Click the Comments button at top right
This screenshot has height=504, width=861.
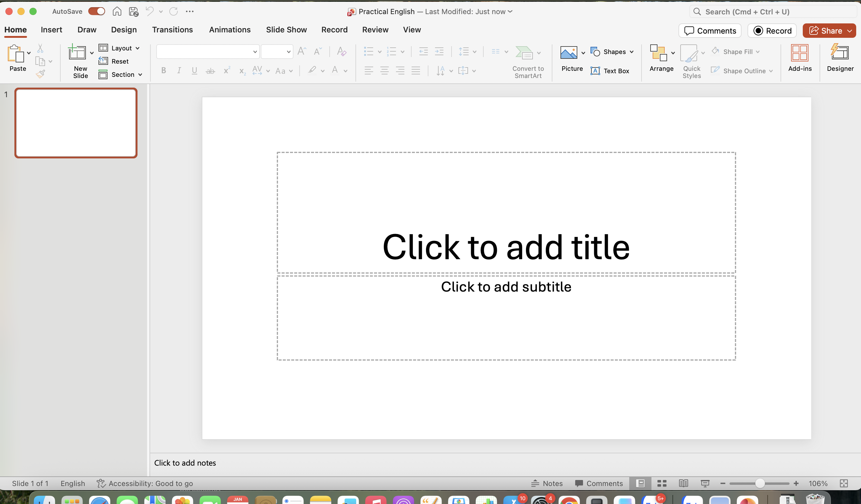(710, 31)
